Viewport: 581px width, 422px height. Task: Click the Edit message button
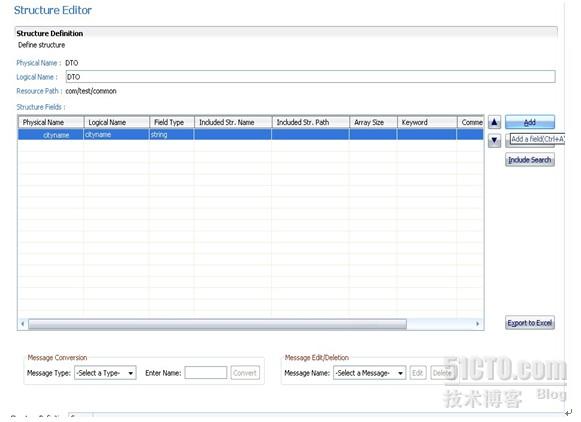point(418,373)
